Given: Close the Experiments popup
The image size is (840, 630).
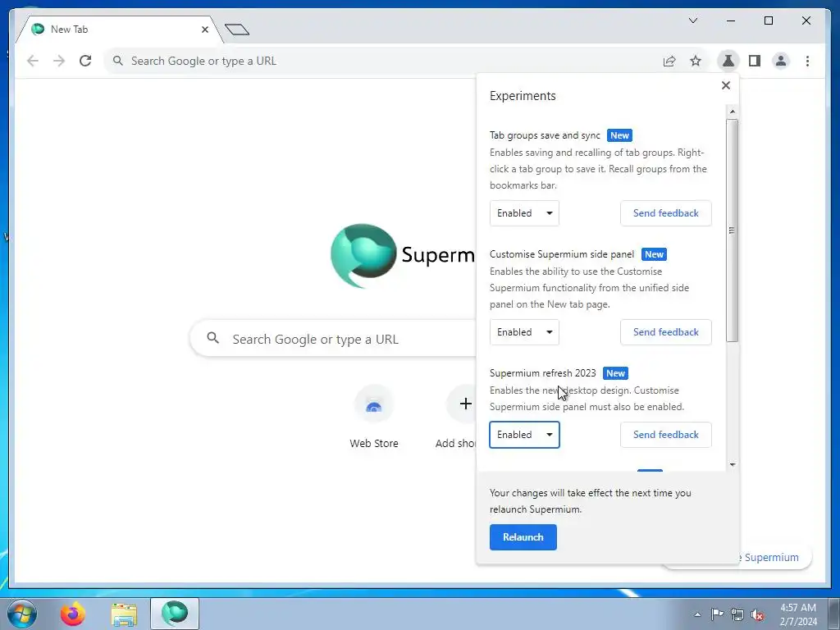Looking at the screenshot, I should pos(726,85).
